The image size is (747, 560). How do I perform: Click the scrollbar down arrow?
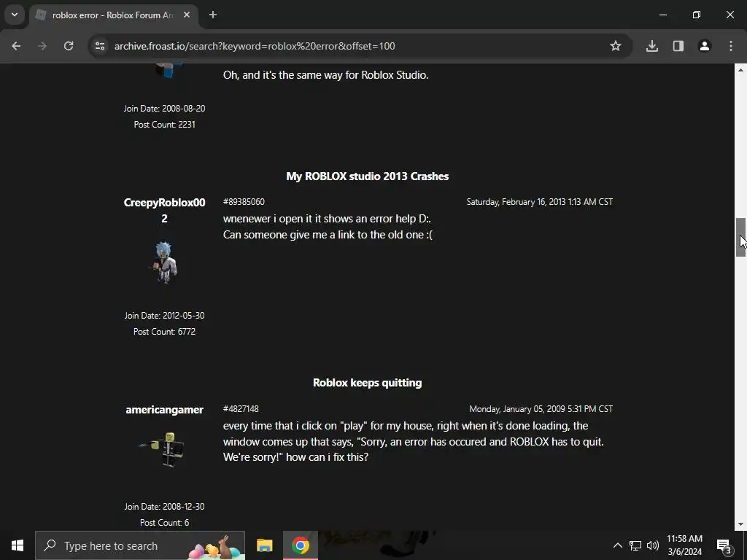pos(740,525)
